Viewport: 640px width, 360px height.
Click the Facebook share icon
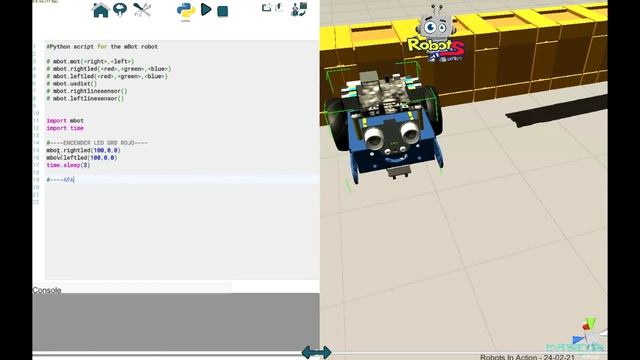tap(279, 7)
